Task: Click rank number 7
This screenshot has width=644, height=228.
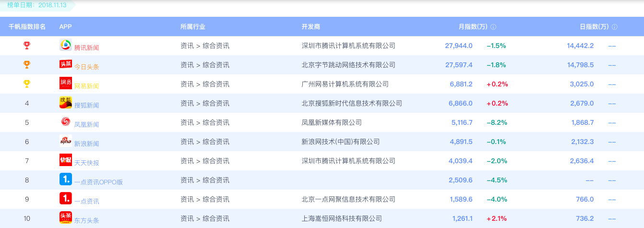Action: (27, 161)
